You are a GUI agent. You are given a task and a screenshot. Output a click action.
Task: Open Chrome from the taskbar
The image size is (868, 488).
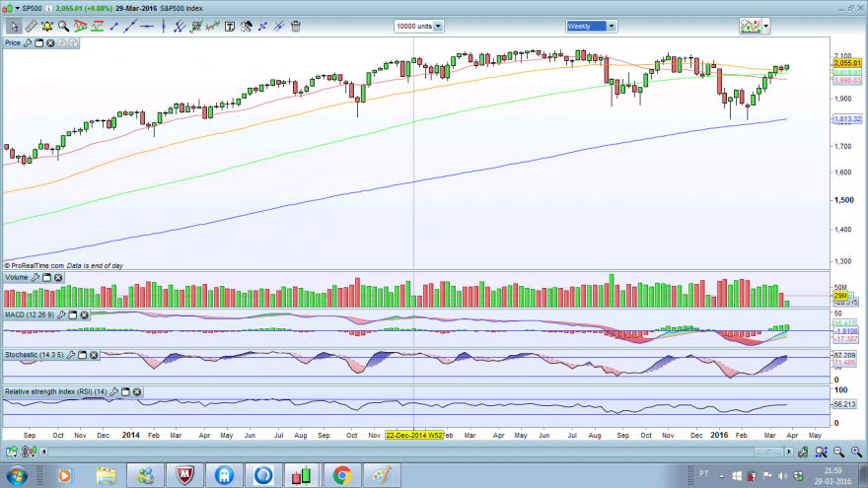coord(341,475)
